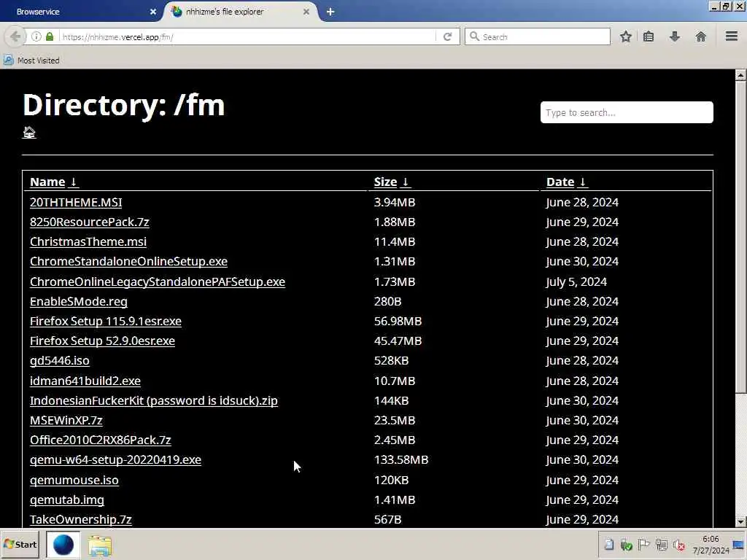Go to the browser home page icon
The width and height of the screenshot is (747, 560).
click(x=701, y=36)
